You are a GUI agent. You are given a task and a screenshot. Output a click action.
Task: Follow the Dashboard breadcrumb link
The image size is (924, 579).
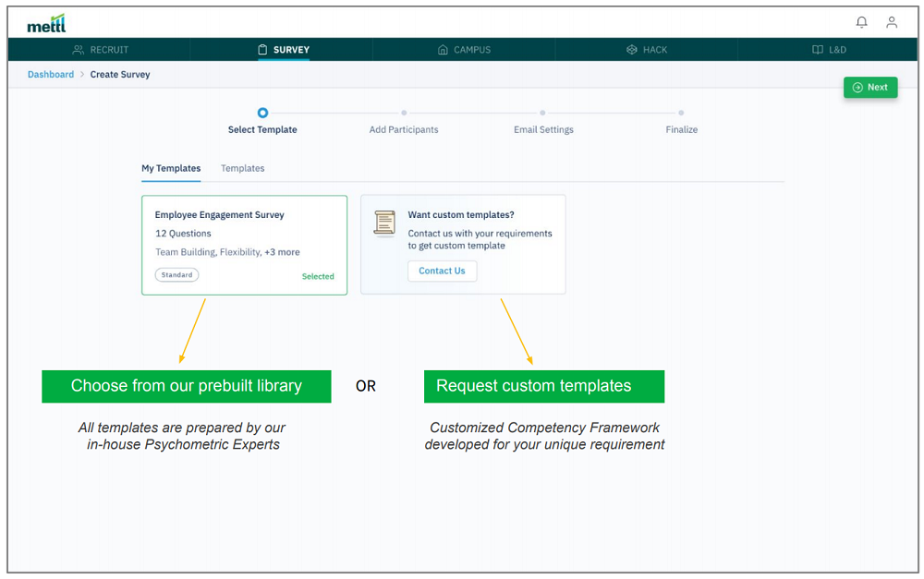click(51, 74)
